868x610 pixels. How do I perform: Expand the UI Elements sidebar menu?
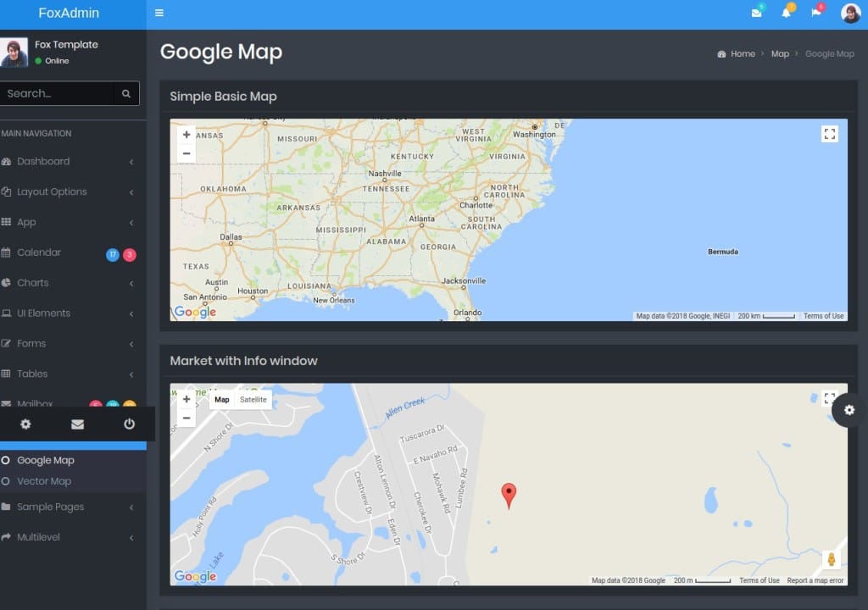click(44, 313)
